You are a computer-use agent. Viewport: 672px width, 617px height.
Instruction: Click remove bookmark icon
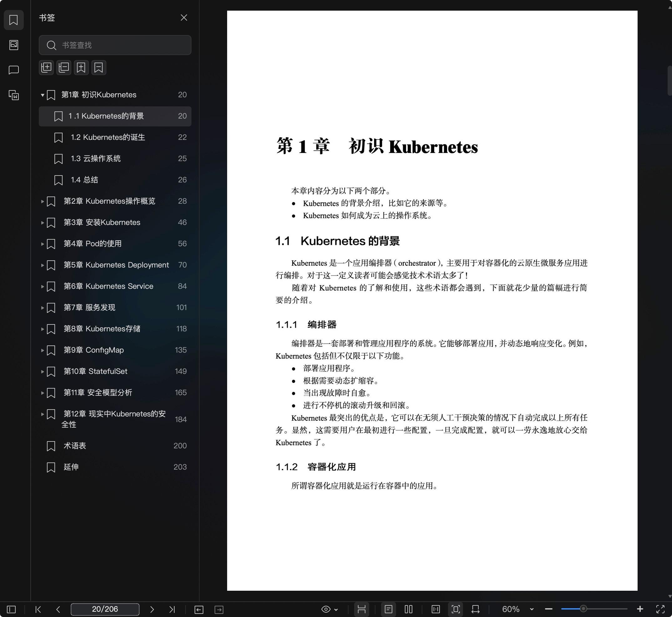(99, 68)
